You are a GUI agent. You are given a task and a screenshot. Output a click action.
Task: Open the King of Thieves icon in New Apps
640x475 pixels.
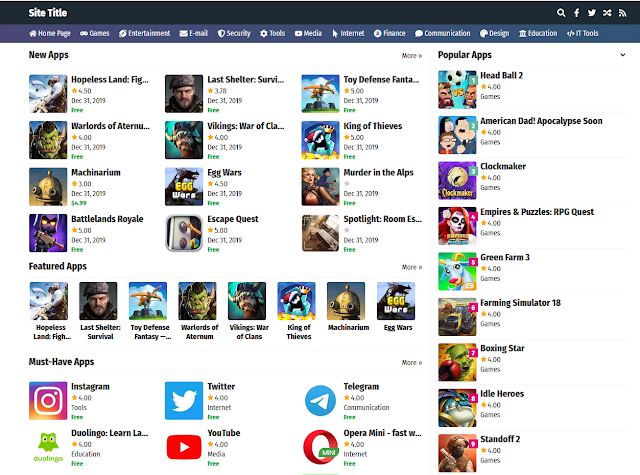pos(320,140)
